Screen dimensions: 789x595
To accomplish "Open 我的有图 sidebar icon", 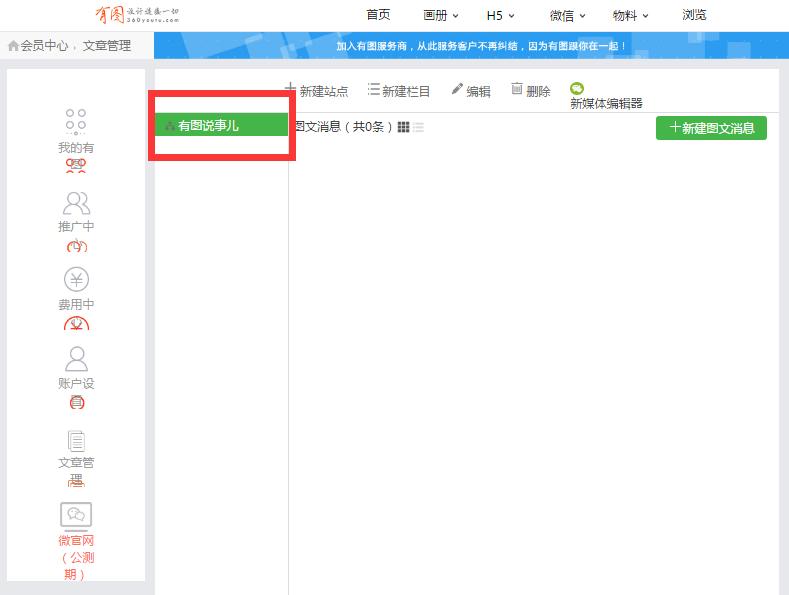I will point(75,121).
